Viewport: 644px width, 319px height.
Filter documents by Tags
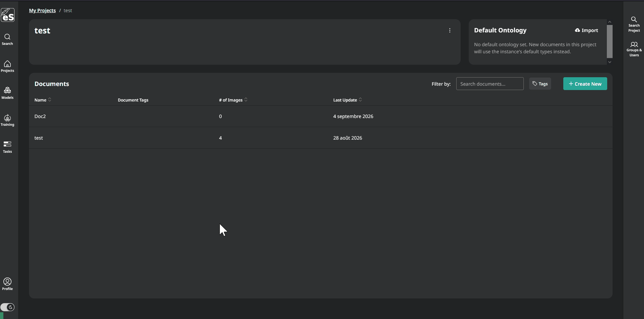click(540, 84)
